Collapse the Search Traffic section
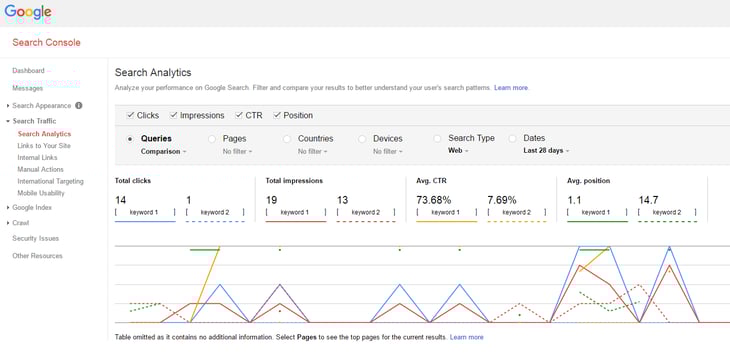Viewport: 730px width, 360px height. pos(8,121)
